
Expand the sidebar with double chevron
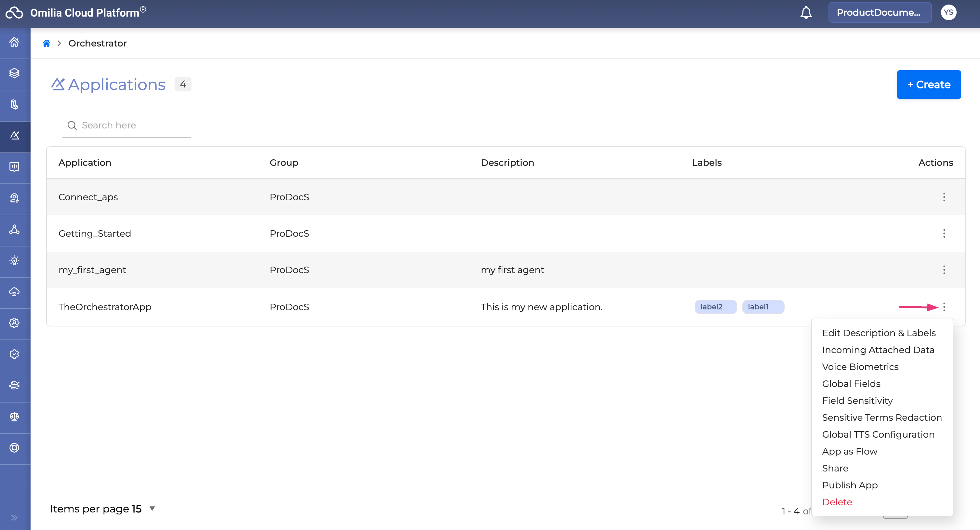(14, 517)
